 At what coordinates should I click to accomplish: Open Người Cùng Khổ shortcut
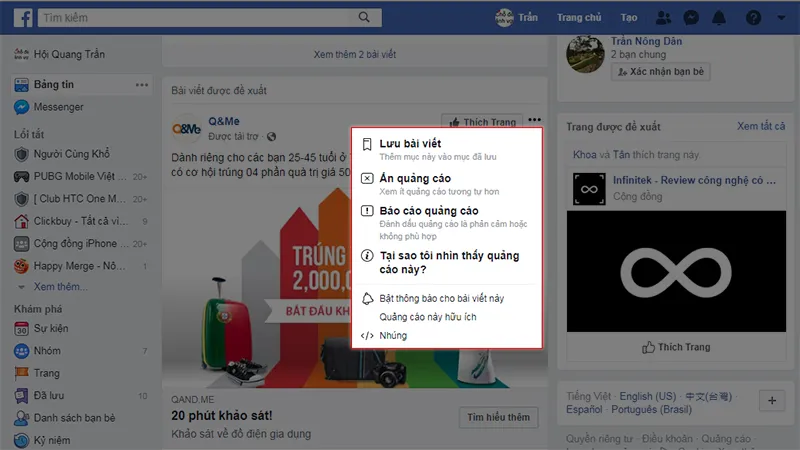coord(71,154)
